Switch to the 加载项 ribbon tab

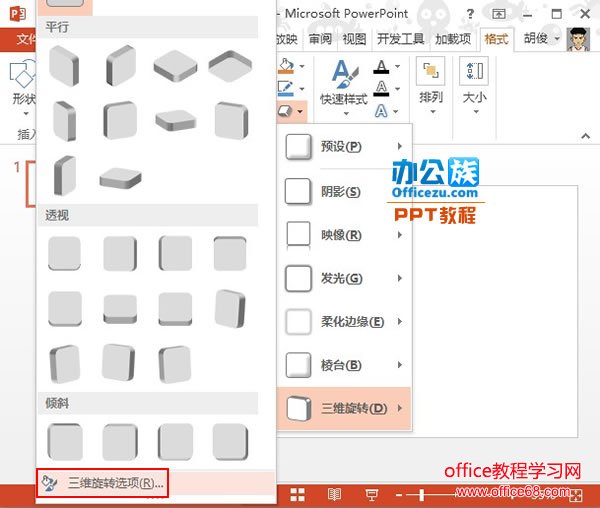pos(453,39)
